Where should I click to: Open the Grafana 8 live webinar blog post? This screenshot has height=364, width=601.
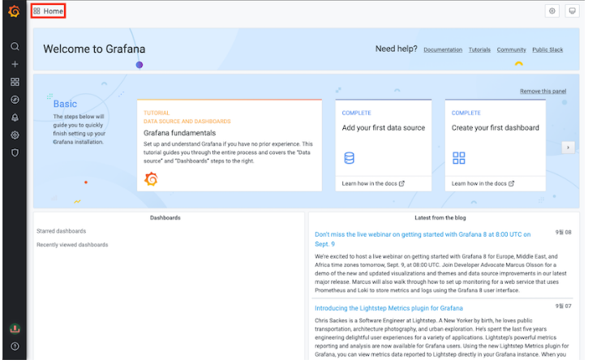[423, 239]
